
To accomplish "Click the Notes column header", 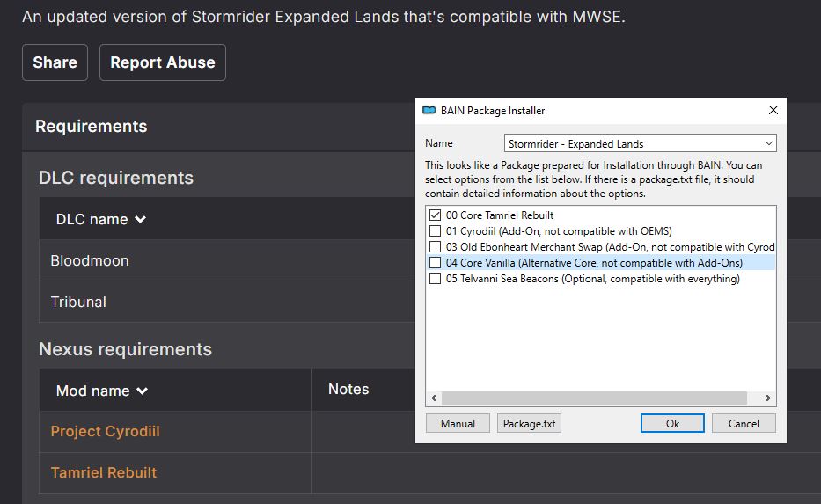I will [348, 389].
